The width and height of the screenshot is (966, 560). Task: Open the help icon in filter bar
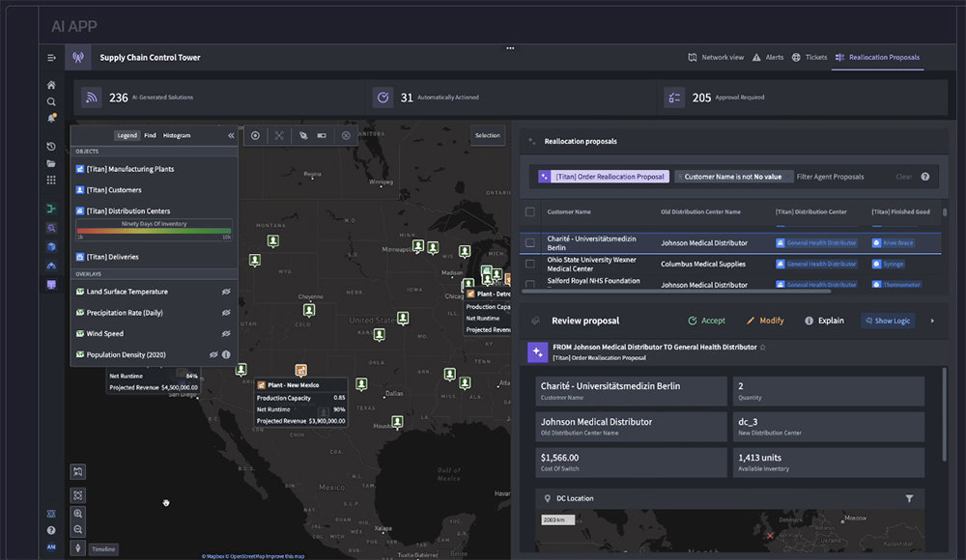[925, 177]
